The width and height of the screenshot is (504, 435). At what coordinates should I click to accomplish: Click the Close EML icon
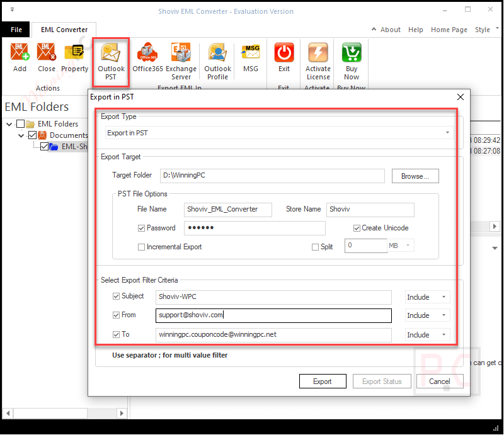(x=47, y=52)
